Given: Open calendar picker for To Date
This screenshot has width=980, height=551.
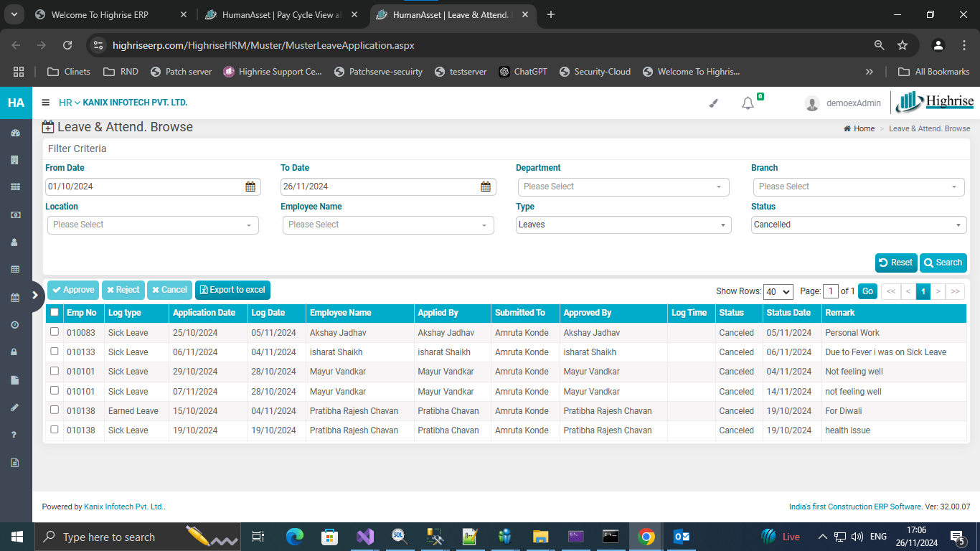Looking at the screenshot, I should pyautogui.click(x=486, y=187).
